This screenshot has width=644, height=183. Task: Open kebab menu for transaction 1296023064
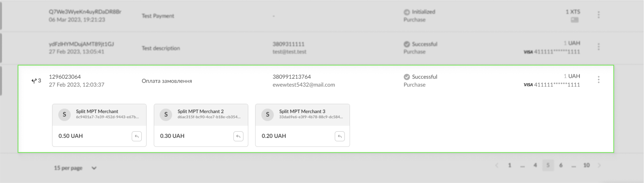(x=598, y=80)
